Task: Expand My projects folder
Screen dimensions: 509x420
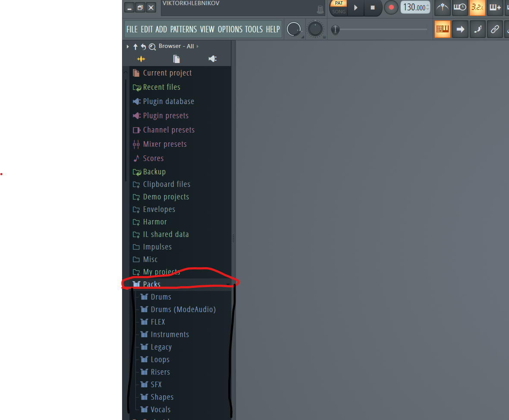Action: pyautogui.click(x=180, y=272)
